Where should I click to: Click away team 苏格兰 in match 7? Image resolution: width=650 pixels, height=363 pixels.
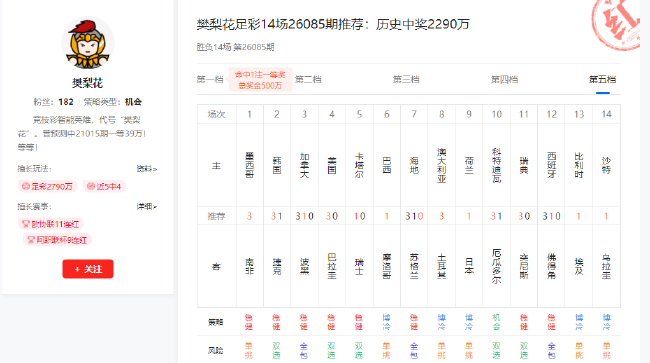point(414,266)
